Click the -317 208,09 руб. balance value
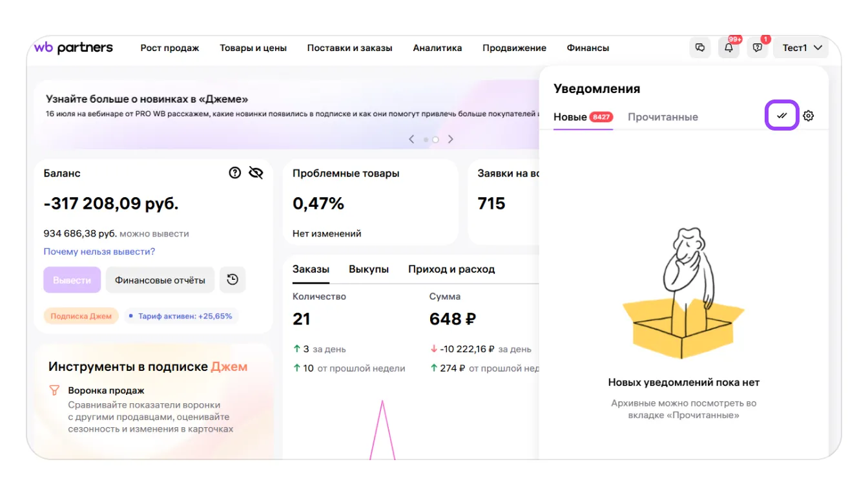868x495 pixels. point(111,204)
